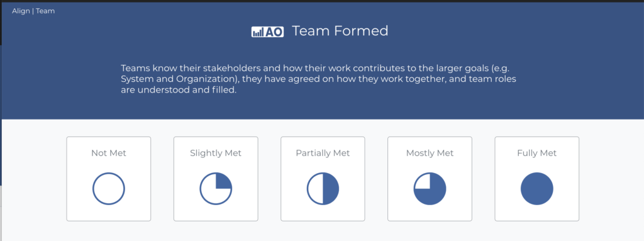This screenshot has width=644, height=241.
Task: Click the AO bar-chart logo icon
Action: (267, 31)
